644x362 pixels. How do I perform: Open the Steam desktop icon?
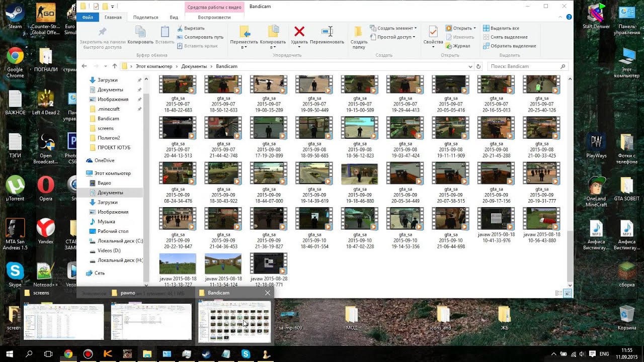15,16
